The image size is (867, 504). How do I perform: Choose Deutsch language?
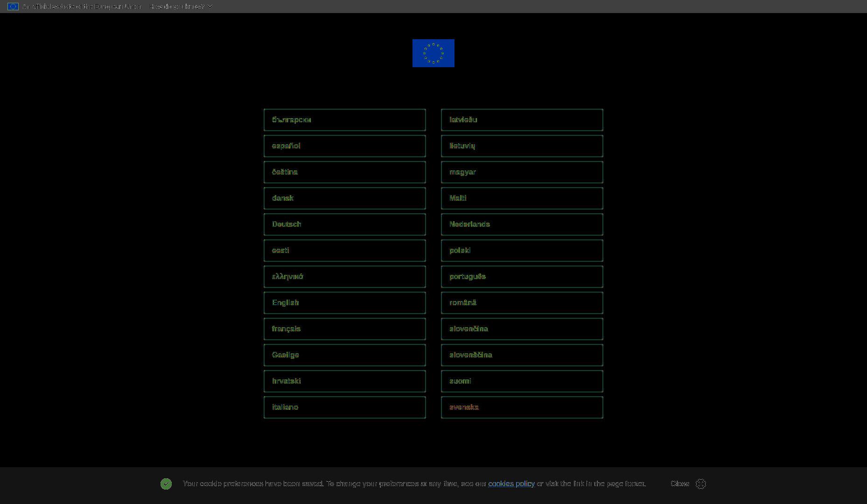(345, 224)
